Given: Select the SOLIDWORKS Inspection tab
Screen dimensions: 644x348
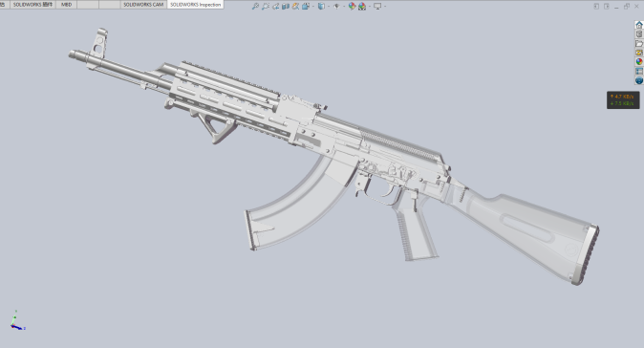Looking at the screenshot, I should point(196,5).
